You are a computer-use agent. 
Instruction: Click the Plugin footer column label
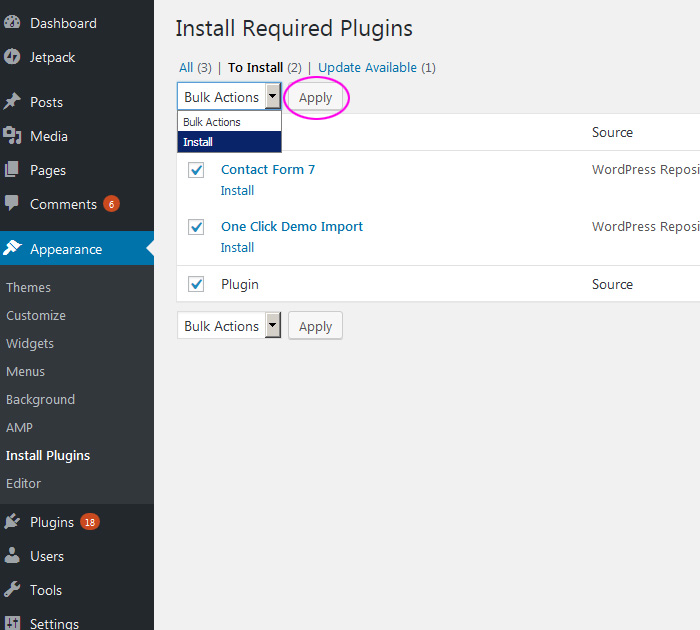pyautogui.click(x=240, y=284)
